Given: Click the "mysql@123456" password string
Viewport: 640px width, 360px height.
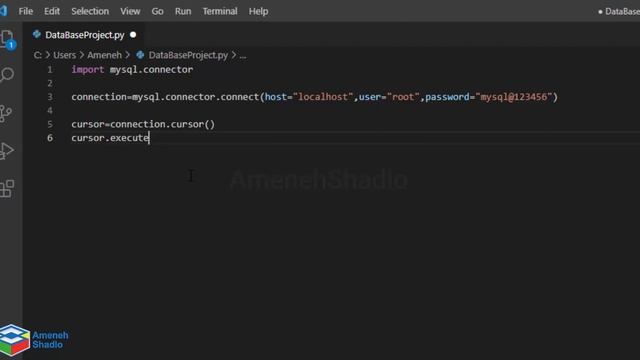Looking at the screenshot, I should [514, 97].
